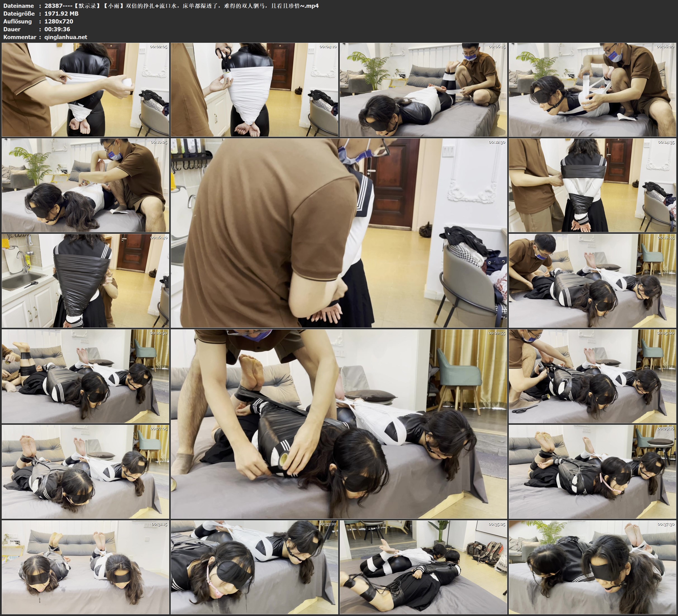This screenshot has width=678, height=616.
Task: Click the frame timestamped 00:27:05
Action: tap(85, 471)
